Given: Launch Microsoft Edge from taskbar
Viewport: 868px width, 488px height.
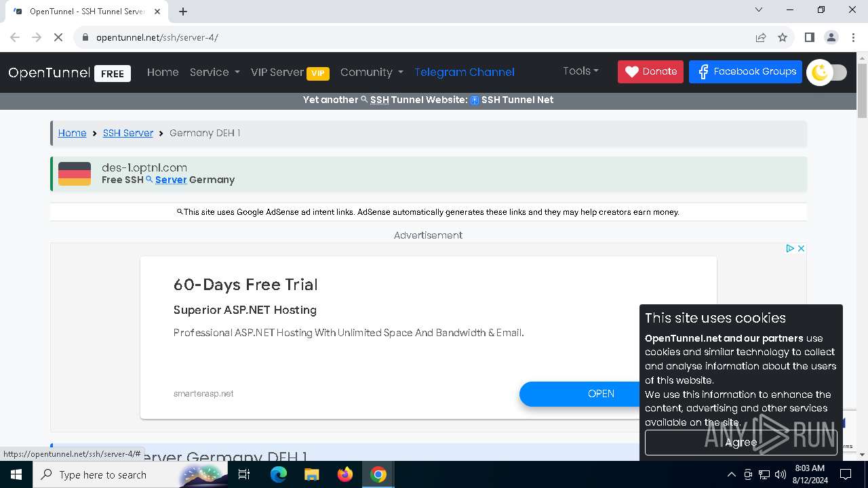Looking at the screenshot, I should [279, 474].
